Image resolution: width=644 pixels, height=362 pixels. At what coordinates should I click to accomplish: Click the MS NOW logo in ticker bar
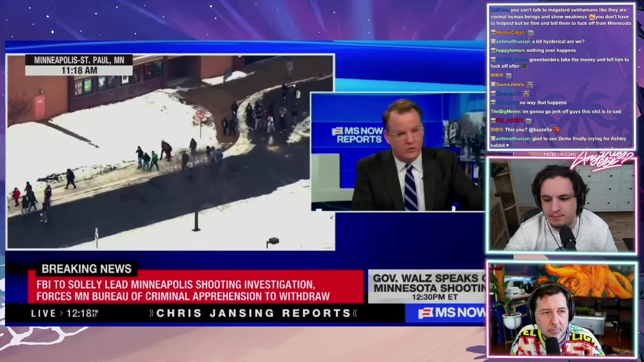click(x=451, y=313)
